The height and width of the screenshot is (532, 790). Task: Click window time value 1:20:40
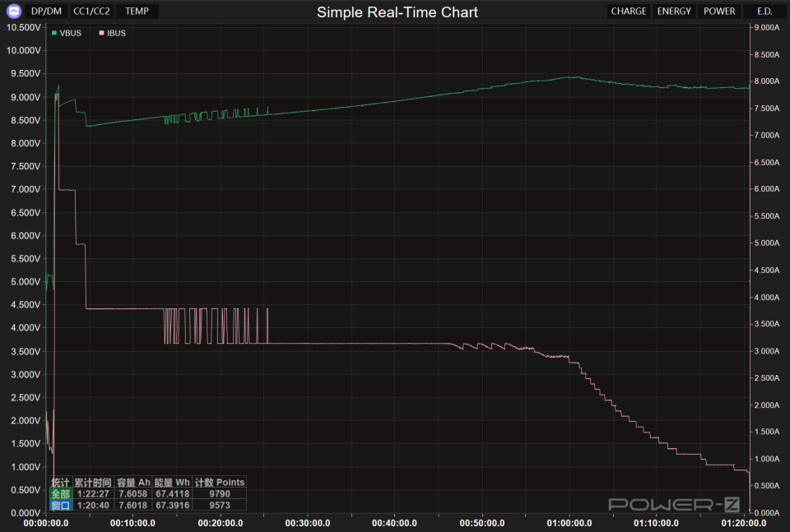[x=93, y=505]
